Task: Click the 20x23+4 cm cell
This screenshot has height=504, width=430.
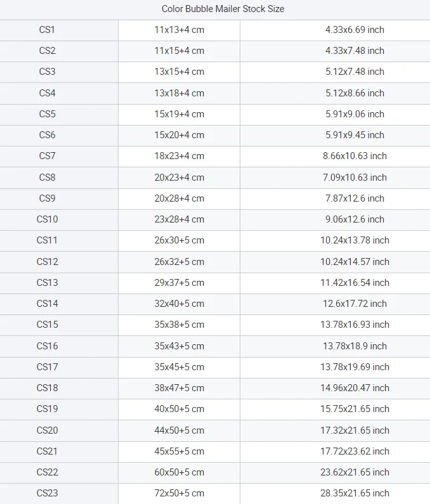Action: tap(179, 178)
